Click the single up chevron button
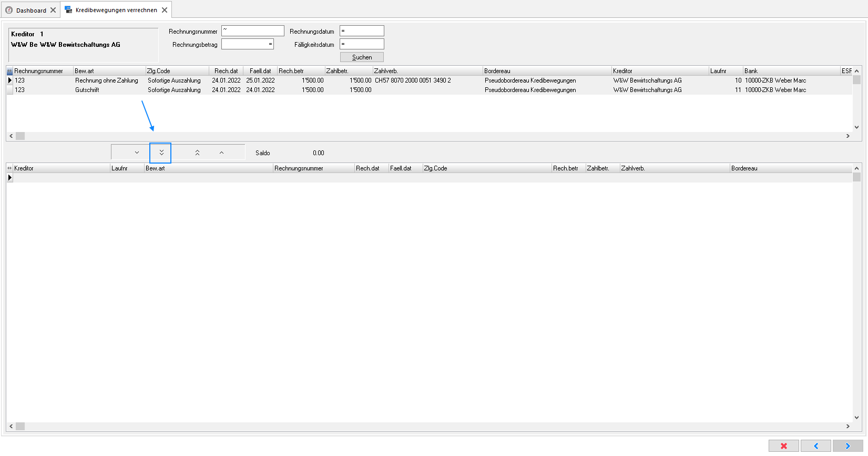868x456 pixels. pyautogui.click(x=221, y=153)
